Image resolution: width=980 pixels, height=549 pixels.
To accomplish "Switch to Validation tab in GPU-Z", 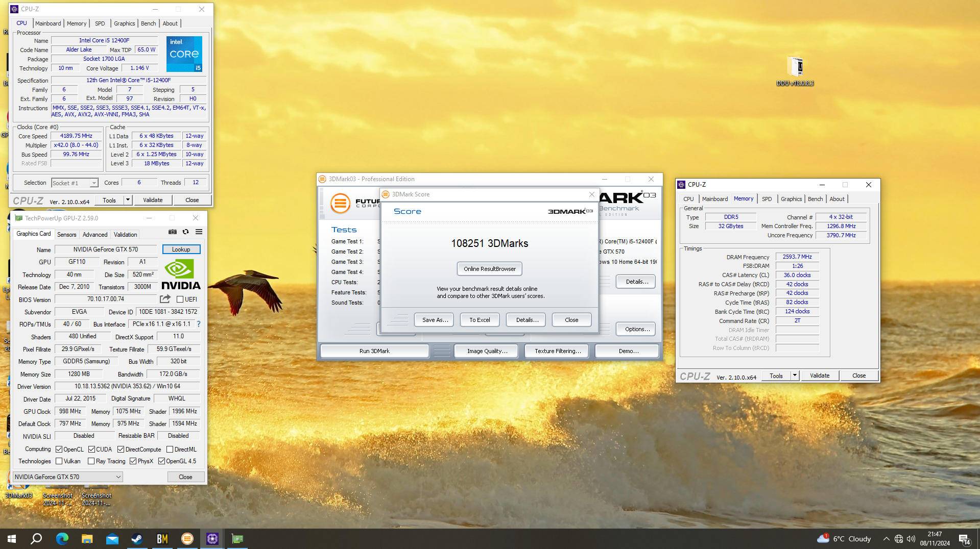I will pos(125,235).
